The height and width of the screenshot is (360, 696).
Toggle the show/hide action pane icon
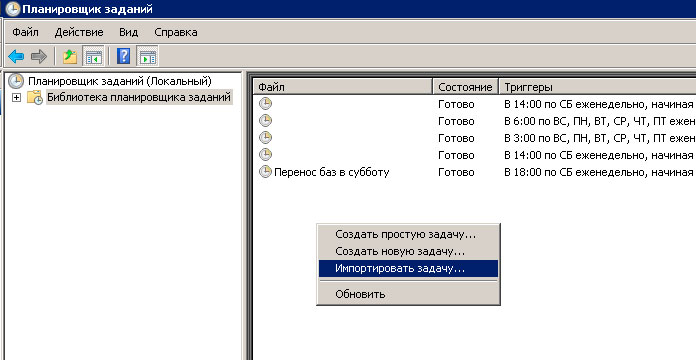[147, 57]
